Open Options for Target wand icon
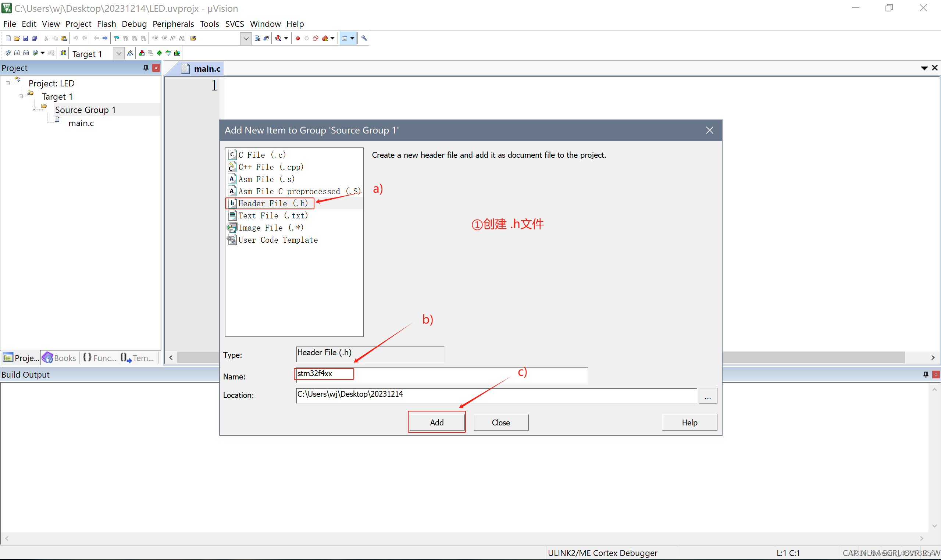 (x=130, y=53)
